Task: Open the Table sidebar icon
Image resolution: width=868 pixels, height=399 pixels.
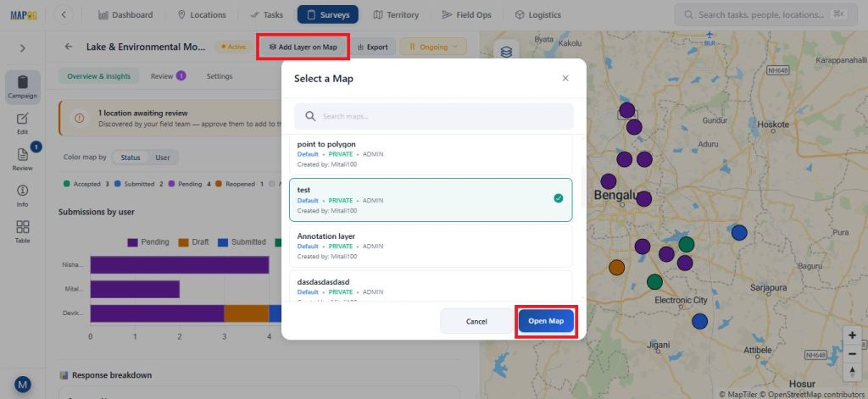Action: 22,232
